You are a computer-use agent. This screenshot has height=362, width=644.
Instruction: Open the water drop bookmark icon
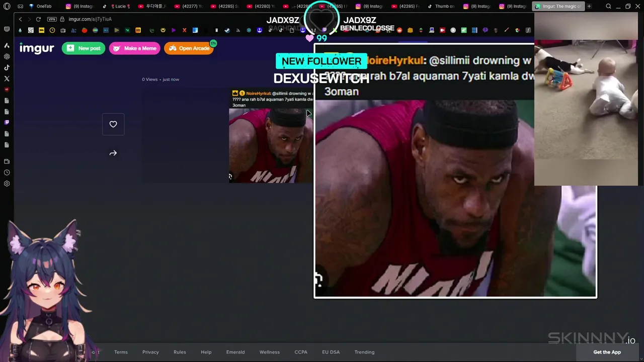point(20,30)
